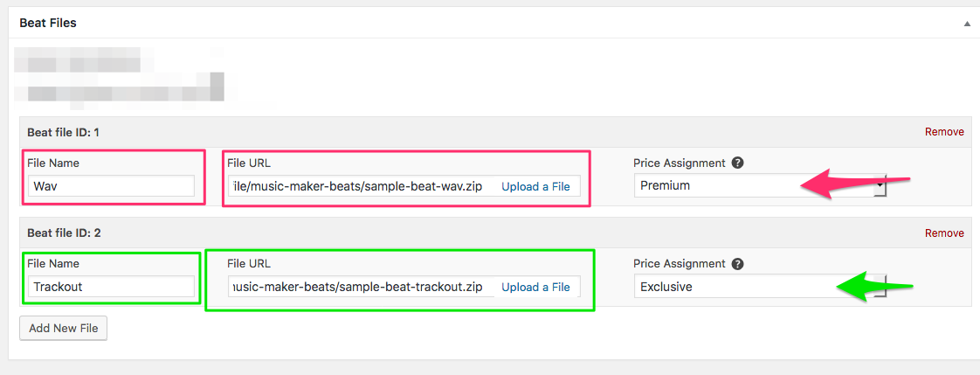Open the Premium price assignment dropdown
This screenshot has width=980, height=375.
point(760,185)
